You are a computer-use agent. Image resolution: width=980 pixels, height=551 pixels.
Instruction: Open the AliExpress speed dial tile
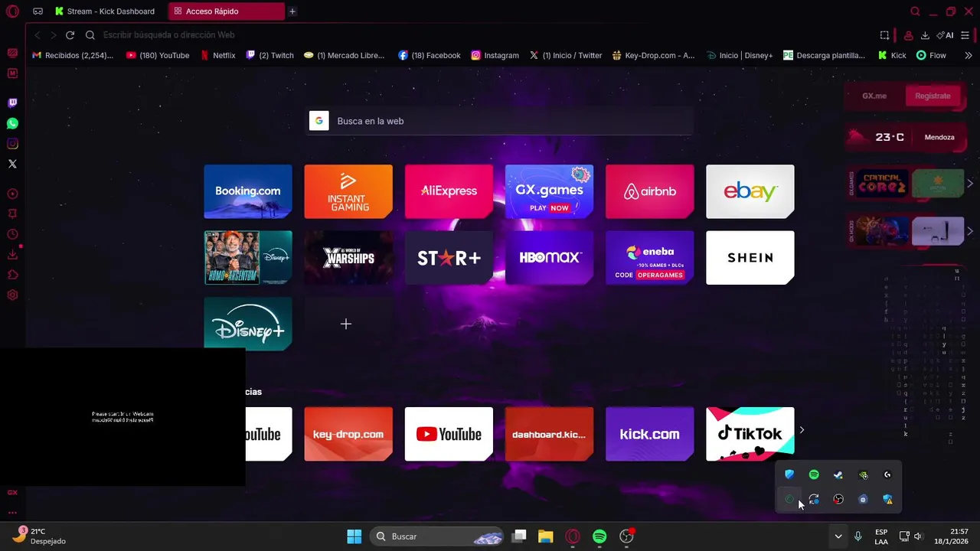coord(449,191)
